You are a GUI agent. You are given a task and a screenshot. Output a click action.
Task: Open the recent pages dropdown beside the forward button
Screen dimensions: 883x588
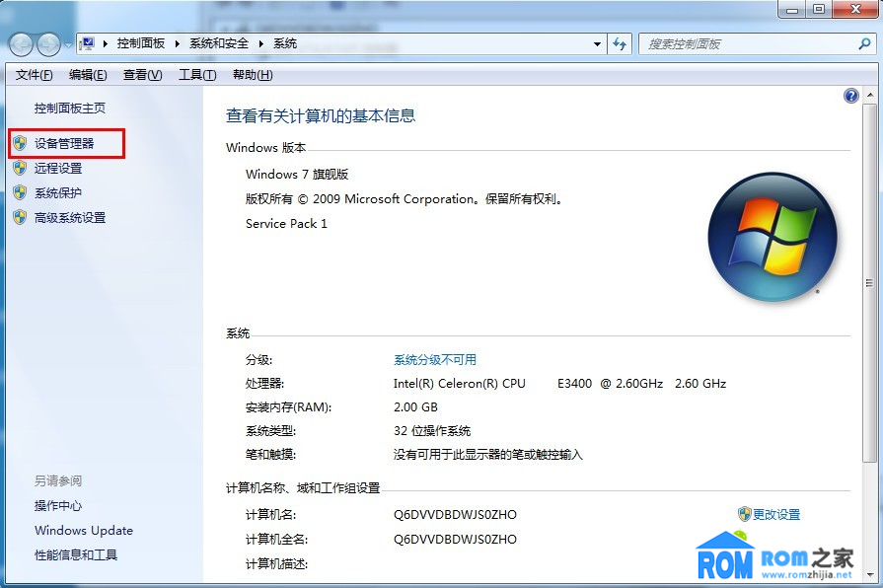(x=68, y=45)
